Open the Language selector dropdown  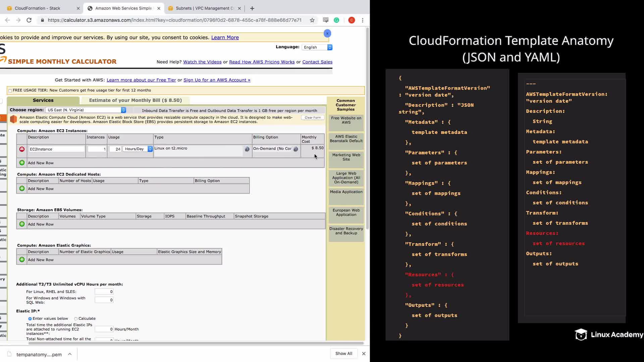317,47
